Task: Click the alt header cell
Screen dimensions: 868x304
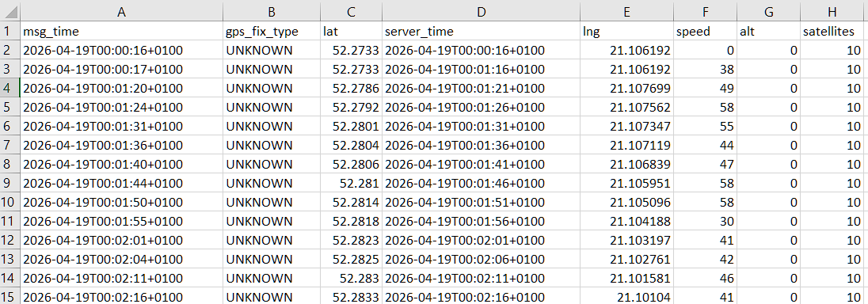Action: 769,32
